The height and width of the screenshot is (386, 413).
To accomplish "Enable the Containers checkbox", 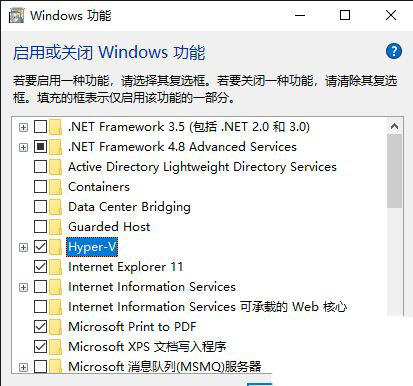I will tap(40, 187).
